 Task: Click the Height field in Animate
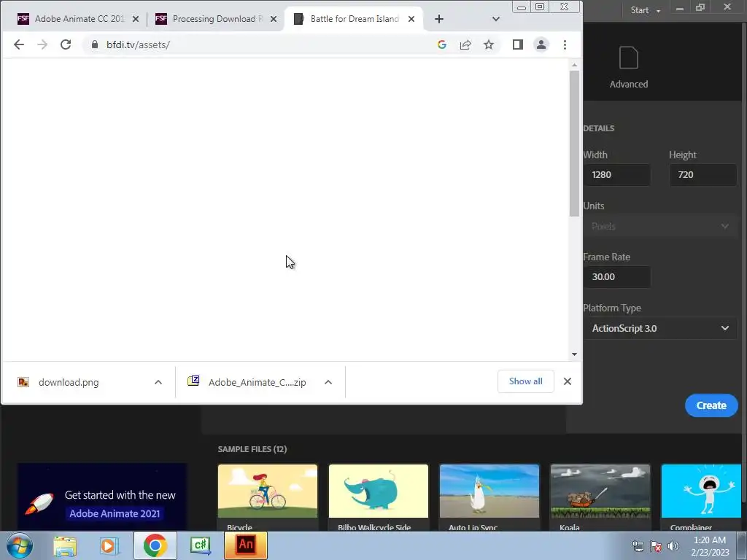click(x=703, y=175)
